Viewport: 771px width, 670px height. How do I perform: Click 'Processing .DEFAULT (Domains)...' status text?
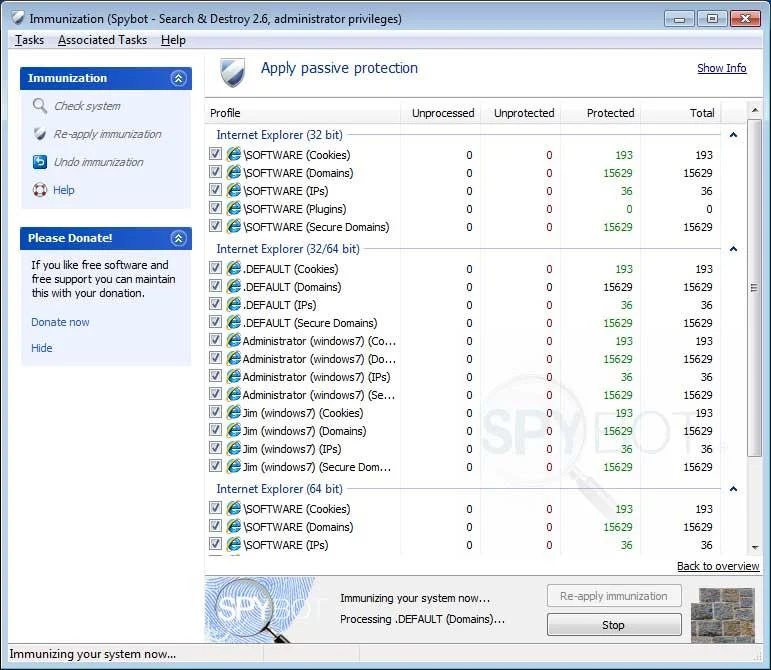click(x=422, y=619)
